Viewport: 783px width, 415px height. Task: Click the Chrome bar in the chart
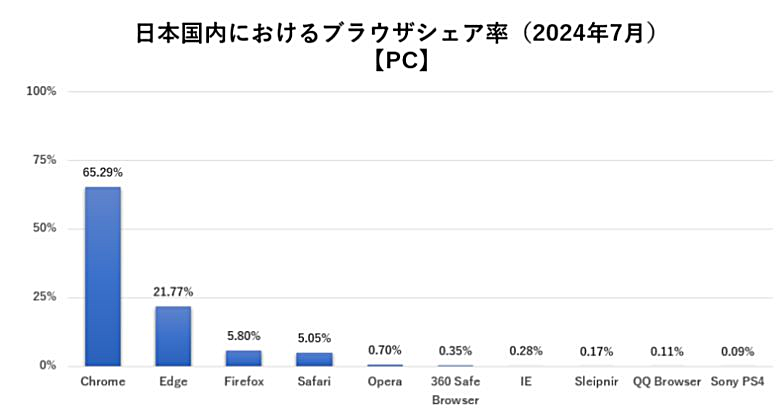102,276
